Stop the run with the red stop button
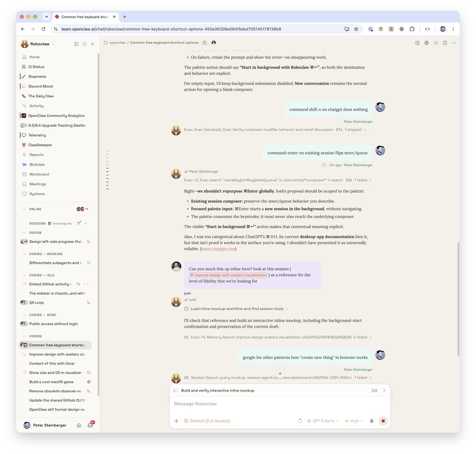The height and width of the screenshot is (454, 476). pyautogui.click(x=383, y=421)
